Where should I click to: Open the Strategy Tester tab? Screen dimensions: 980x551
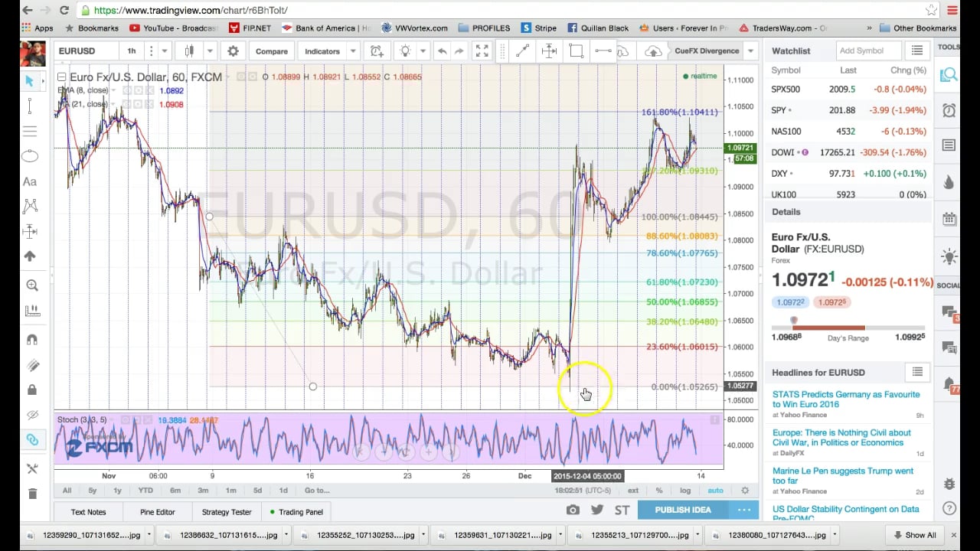point(227,512)
